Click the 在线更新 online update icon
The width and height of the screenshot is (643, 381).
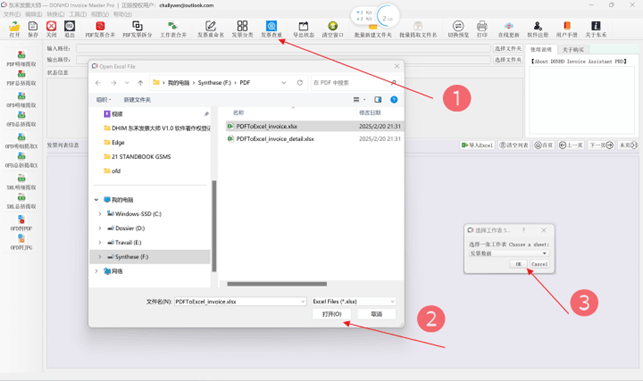tap(508, 27)
